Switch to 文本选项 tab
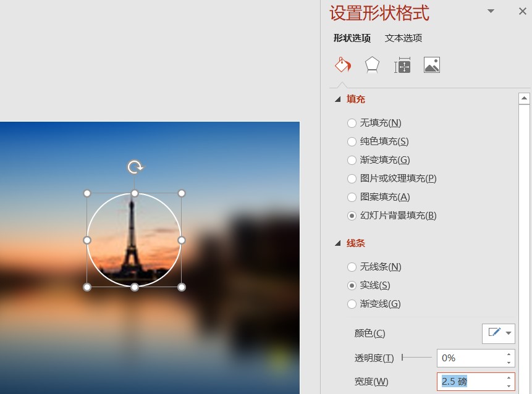This screenshot has height=394, width=532. [403, 38]
